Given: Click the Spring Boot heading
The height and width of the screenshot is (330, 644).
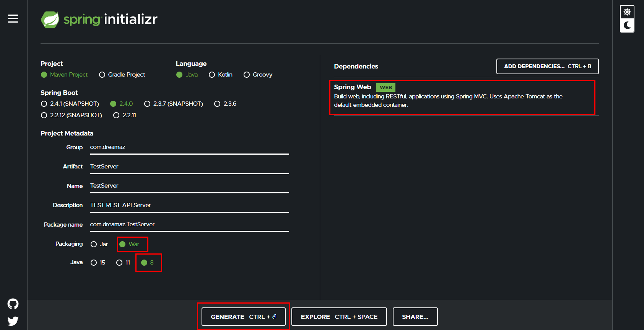Looking at the screenshot, I should 59,93.
